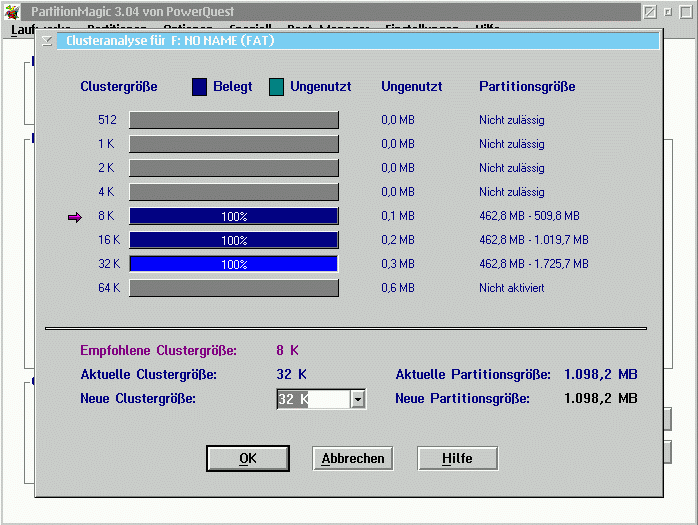Click the empty 1 K cluster size bar
698x525 pixels.
(234, 144)
